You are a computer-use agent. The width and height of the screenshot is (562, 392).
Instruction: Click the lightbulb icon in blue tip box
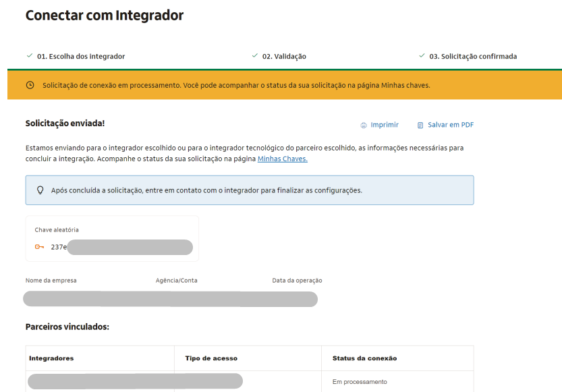pyautogui.click(x=40, y=190)
